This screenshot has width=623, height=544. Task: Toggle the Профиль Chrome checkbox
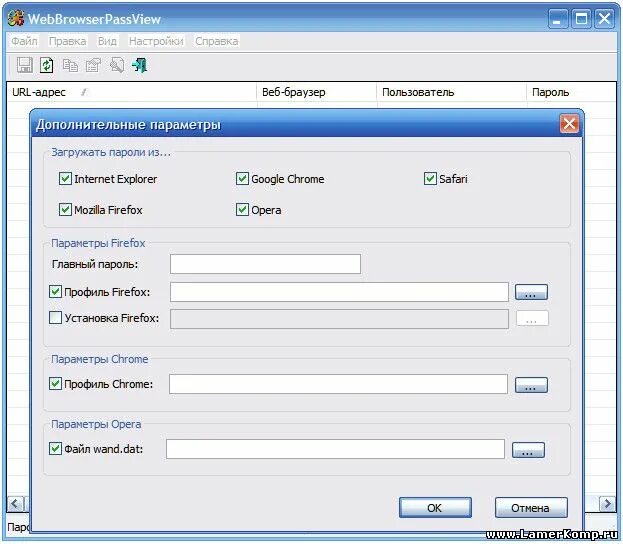coord(55,384)
